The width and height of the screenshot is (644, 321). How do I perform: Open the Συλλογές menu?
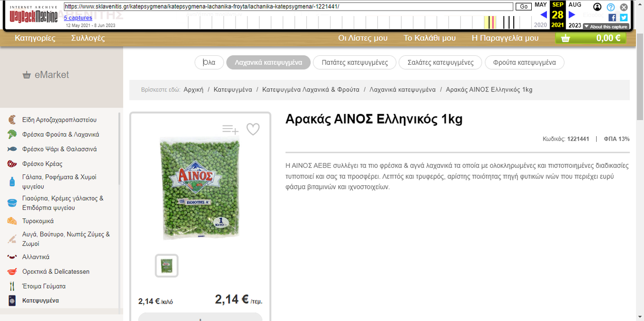click(x=88, y=38)
